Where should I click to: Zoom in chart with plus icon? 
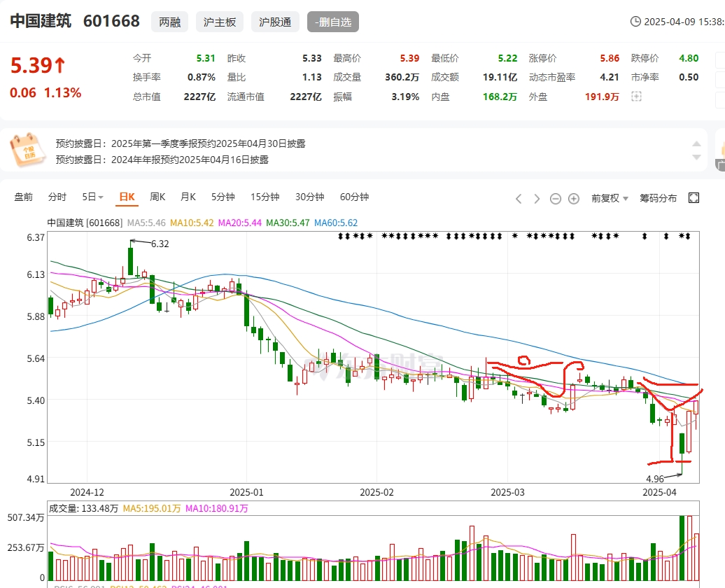tap(573, 199)
